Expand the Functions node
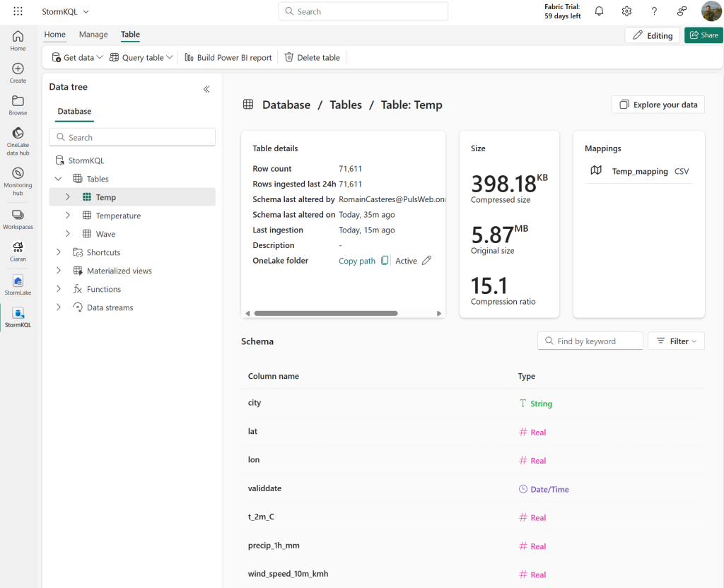This screenshot has height=588, width=724. coord(58,289)
